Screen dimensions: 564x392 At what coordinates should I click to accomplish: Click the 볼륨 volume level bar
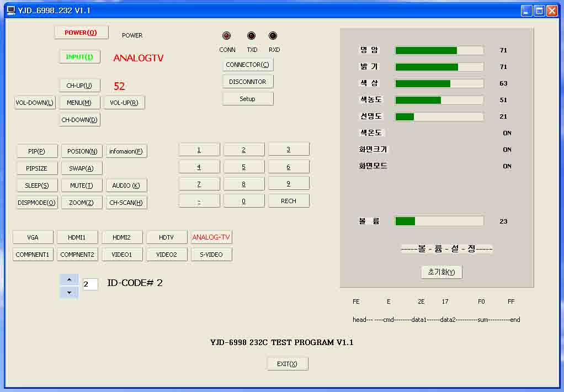point(439,221)
